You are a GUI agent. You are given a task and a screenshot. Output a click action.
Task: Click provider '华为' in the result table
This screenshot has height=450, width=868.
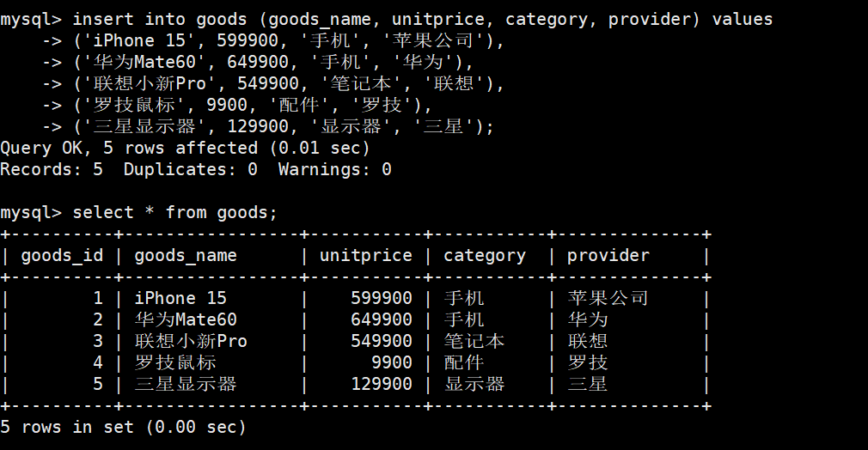(588, 320)
